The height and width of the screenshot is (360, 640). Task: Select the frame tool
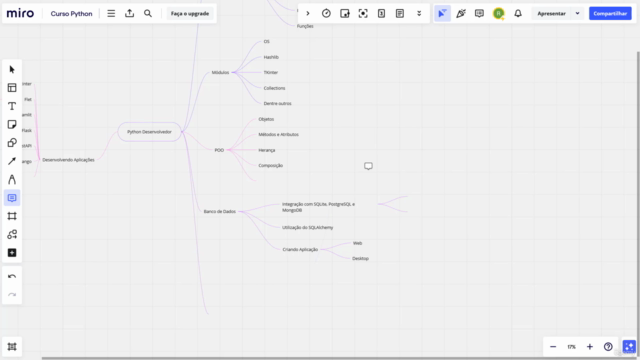coord(12,216)
